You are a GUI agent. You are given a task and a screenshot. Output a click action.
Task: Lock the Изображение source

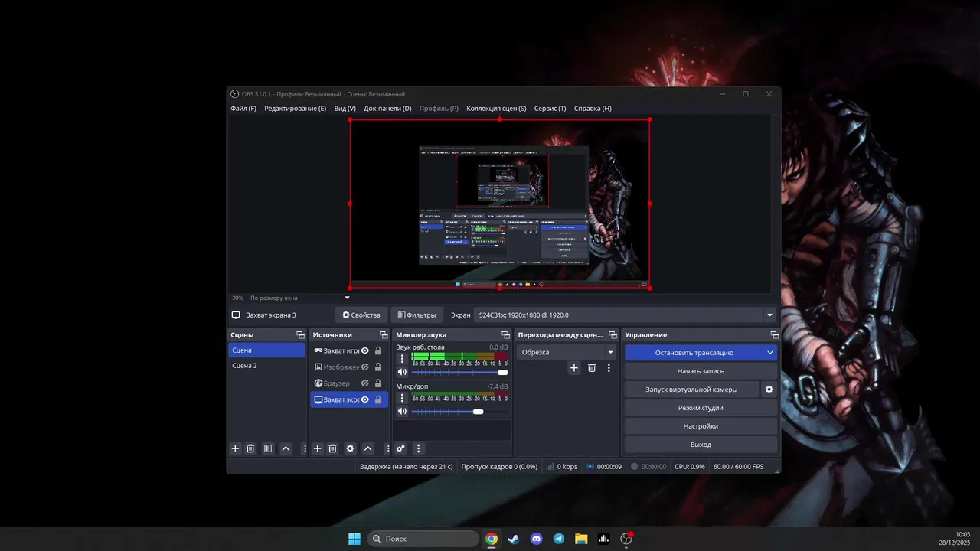378,367
